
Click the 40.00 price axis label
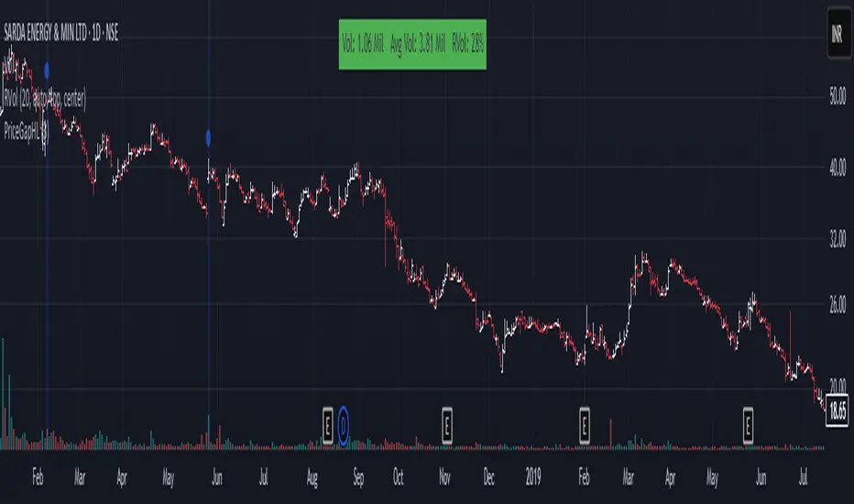point(838,168)
